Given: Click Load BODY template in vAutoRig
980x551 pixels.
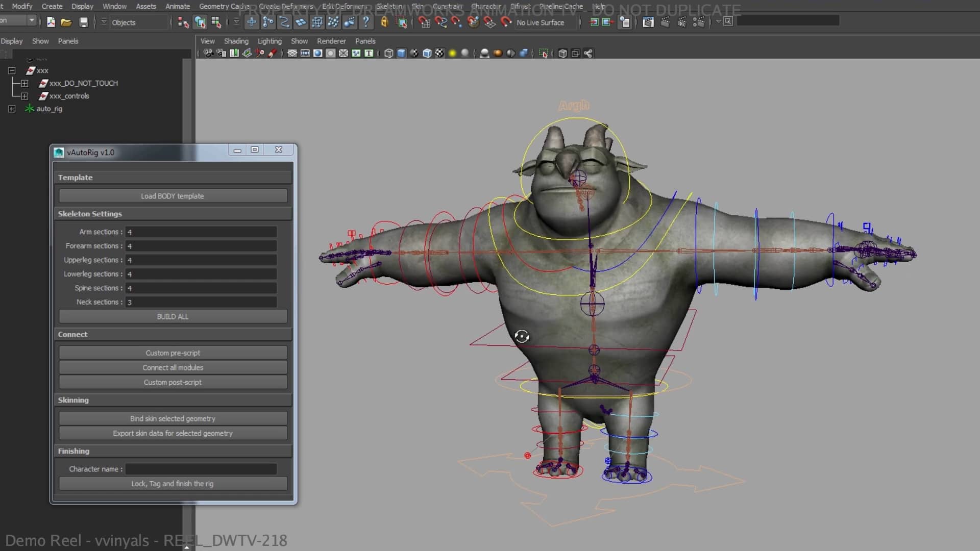Looking at the screenshot, I should [x=173, y=195].
